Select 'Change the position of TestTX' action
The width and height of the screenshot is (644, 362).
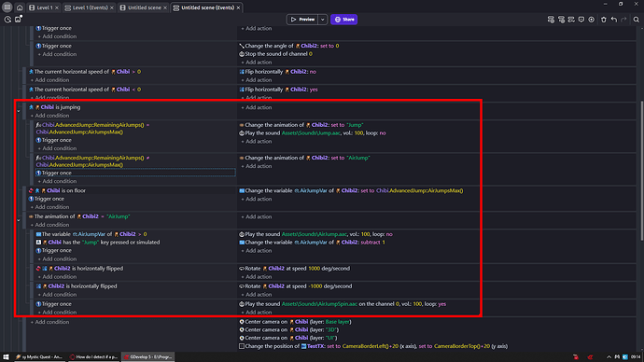[373, 346]
